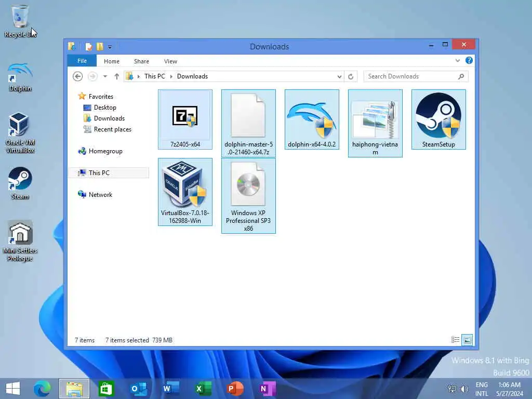The image size is (532, 399).
Task: Expand the ribbon with the chevron
Action: [x=458, y=61]
